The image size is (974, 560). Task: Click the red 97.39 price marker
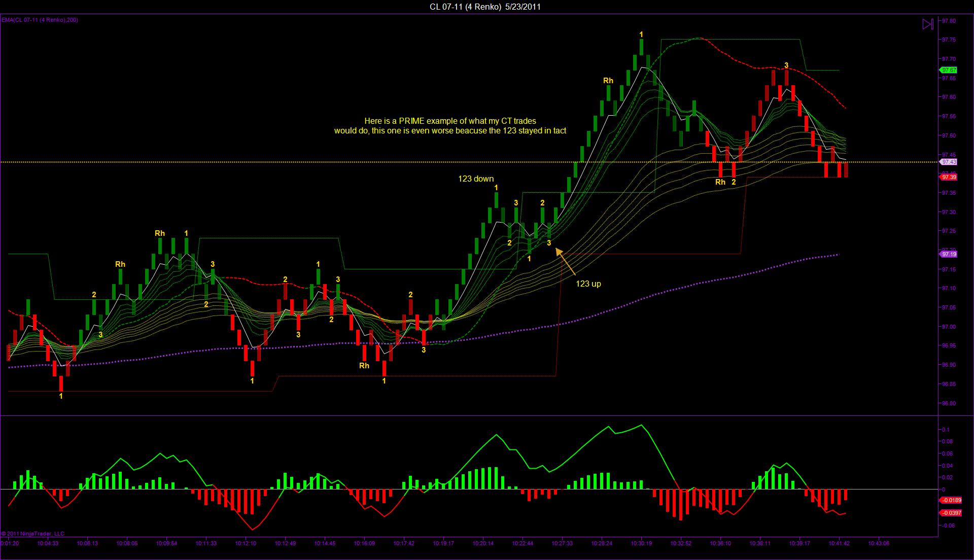click(x=949, y=177)
